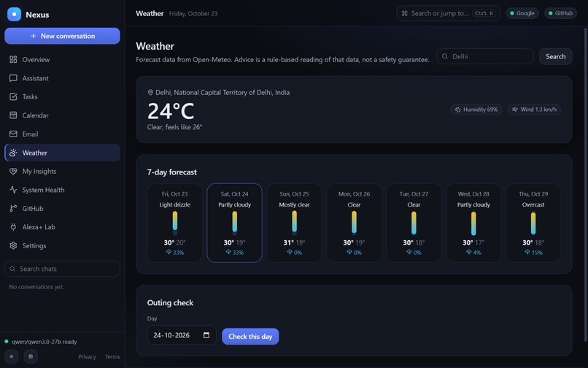The image size is (588, 368).
Task: Click the GitHub connection chip in header
Action: tap(560, 13)
